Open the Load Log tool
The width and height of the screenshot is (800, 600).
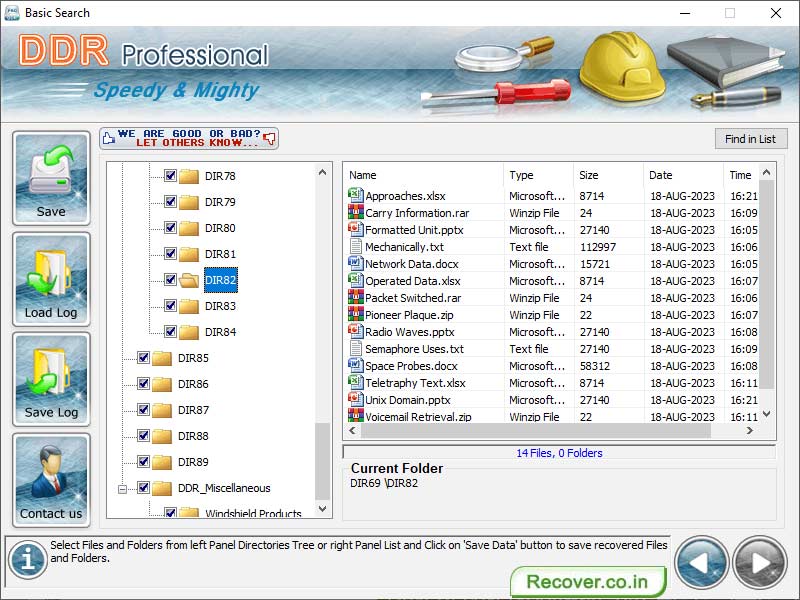click(x=51, y=278)
